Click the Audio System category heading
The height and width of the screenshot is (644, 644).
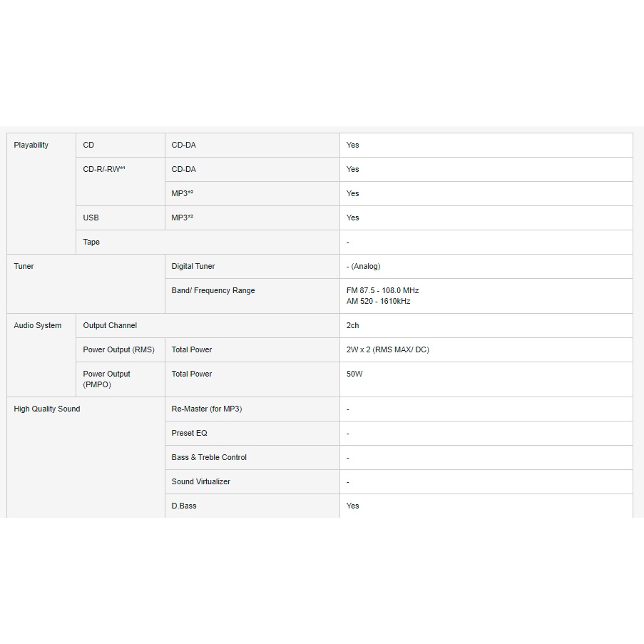click(x=38, y=326)
